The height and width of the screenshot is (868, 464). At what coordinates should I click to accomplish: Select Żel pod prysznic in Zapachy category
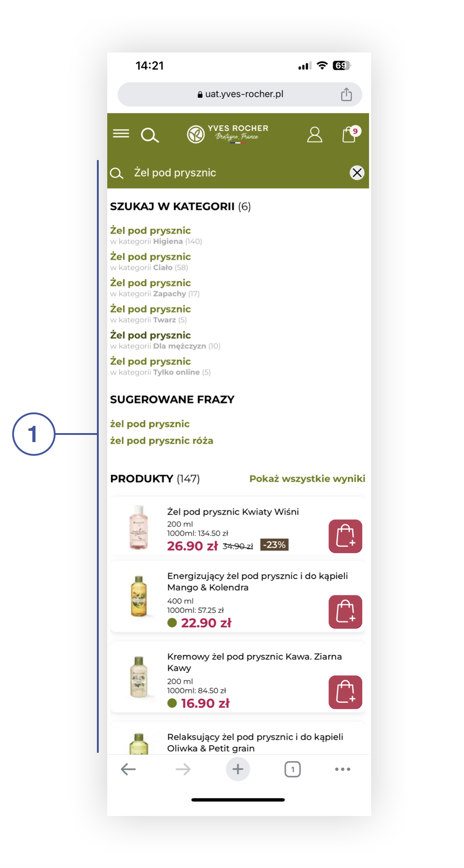(155, 288)
